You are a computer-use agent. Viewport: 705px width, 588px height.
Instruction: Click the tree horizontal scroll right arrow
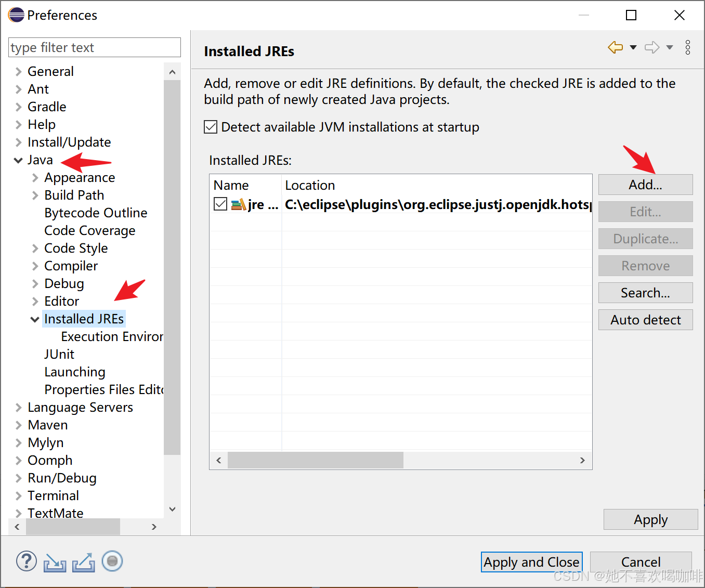coord(154,527)
